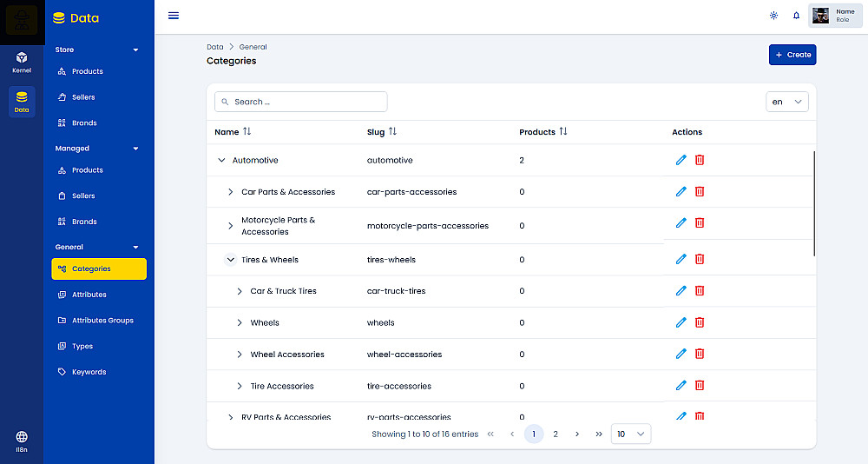
Task: Go to page 2 of results
Action: point(556,434)
